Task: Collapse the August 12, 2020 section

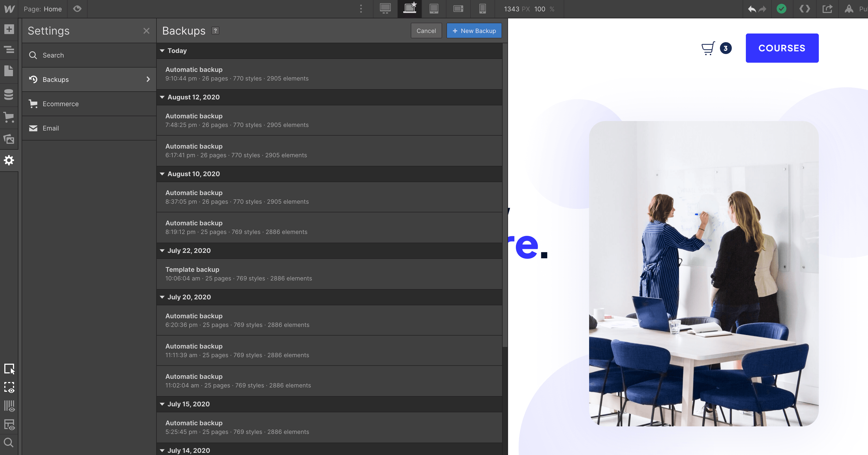Action: click(163, 97)
